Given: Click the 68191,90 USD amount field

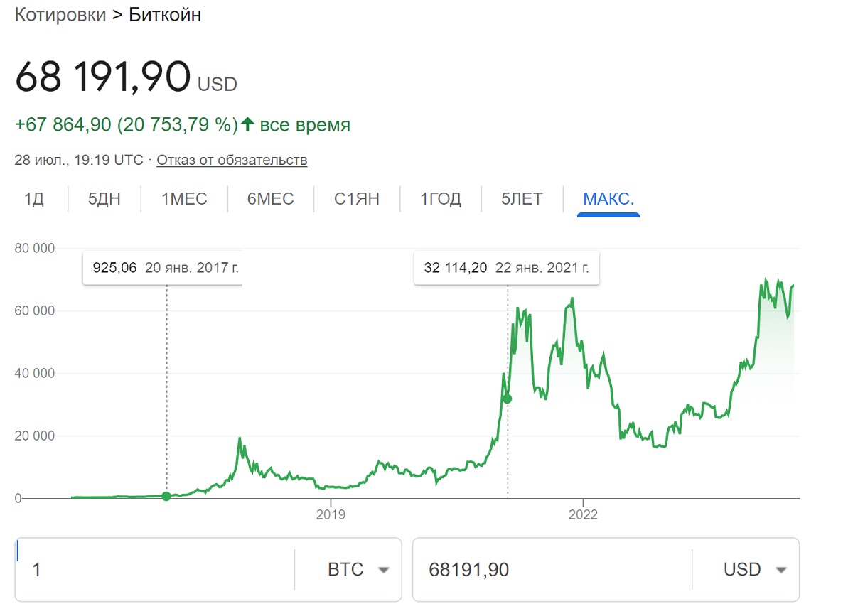Looking at the screenshot, I should pos(551,570).
